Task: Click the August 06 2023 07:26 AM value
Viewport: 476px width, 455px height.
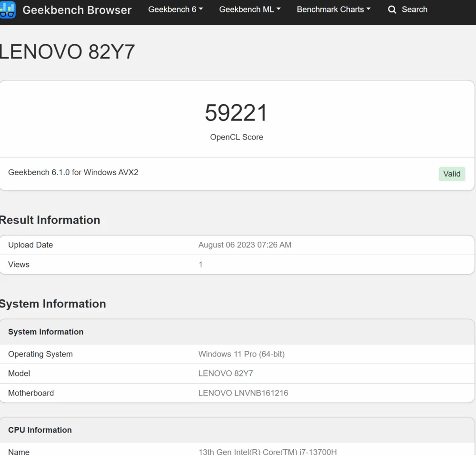Action: (245, 245)
